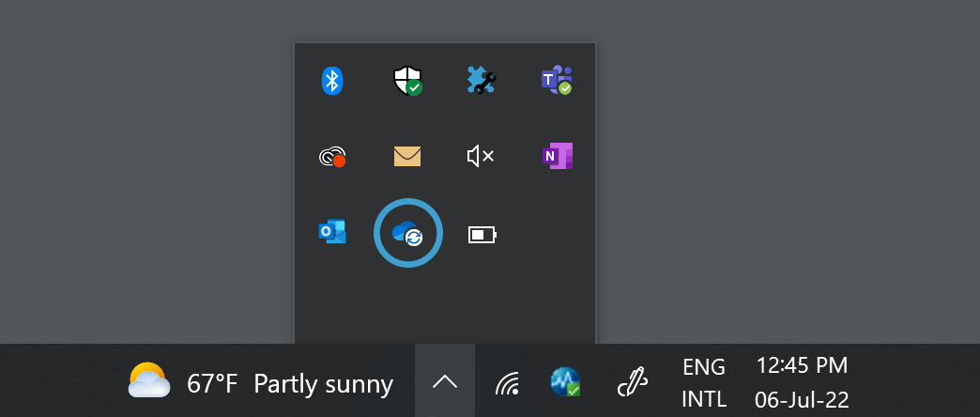
Task: Open the Mail envelope tray icon
Action: pyautogui.click(x=406, y=156)
